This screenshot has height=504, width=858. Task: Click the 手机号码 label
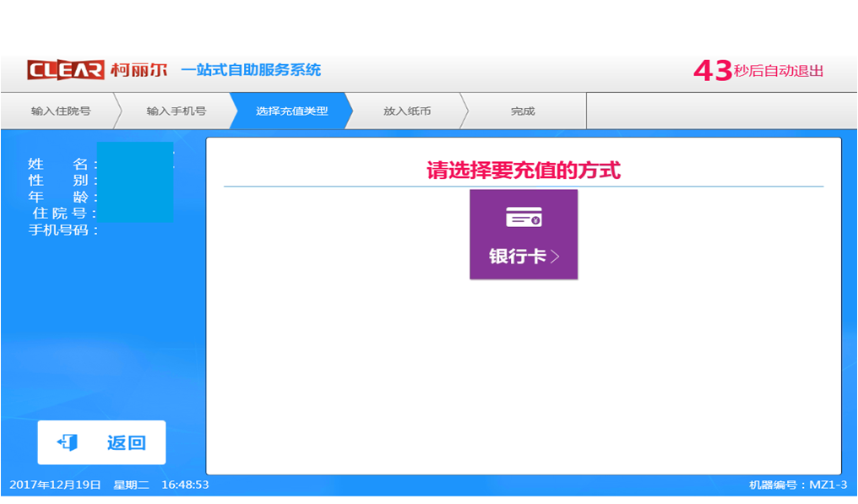click(x=63, y=230)
